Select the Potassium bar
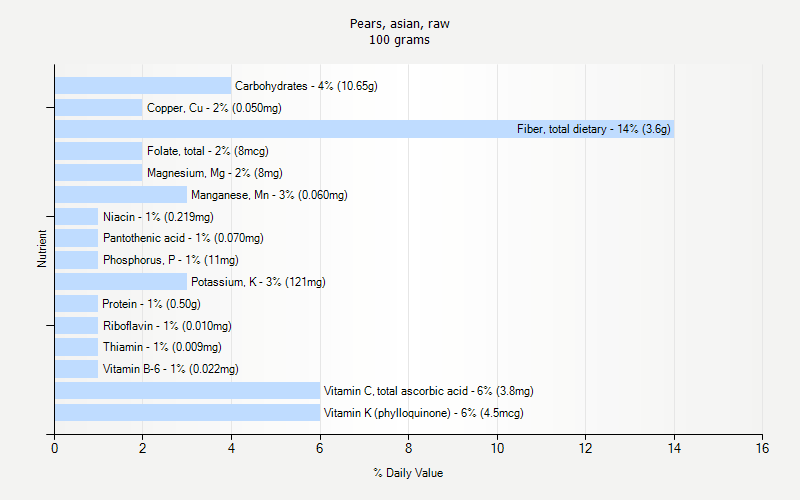Viewport: 800px width, 500px height. tap(121, 282)
